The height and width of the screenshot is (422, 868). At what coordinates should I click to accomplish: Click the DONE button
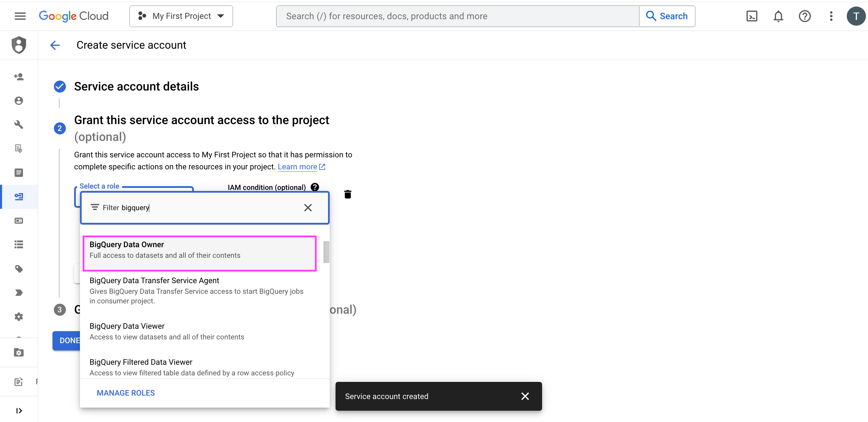(x=67, y=340)
